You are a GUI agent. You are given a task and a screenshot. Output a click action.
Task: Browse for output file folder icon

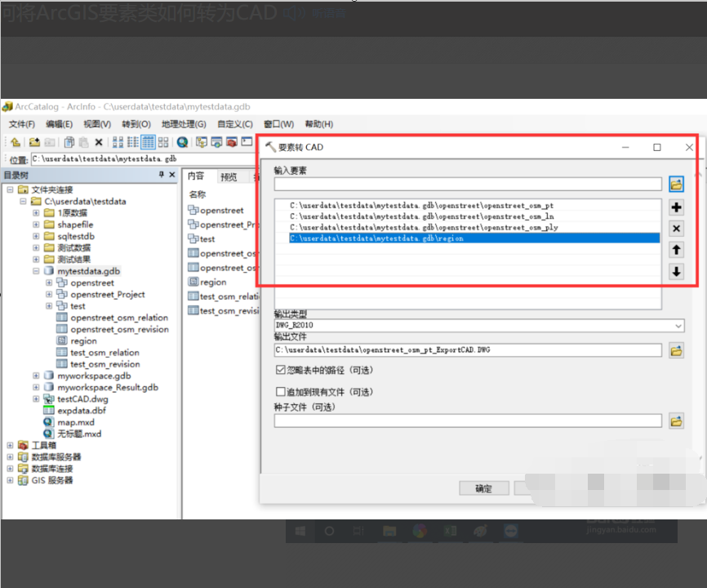click(676, 350)
